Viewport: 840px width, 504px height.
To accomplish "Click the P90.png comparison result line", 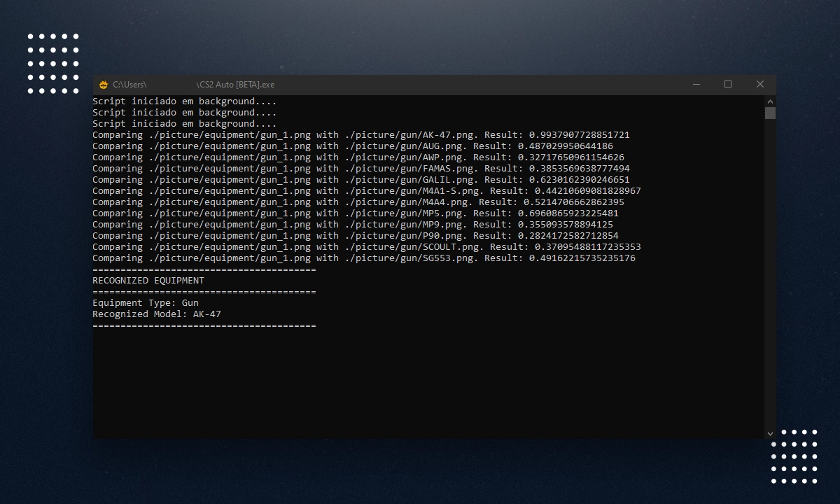I will pyautogui.click(x=356, y=236).
